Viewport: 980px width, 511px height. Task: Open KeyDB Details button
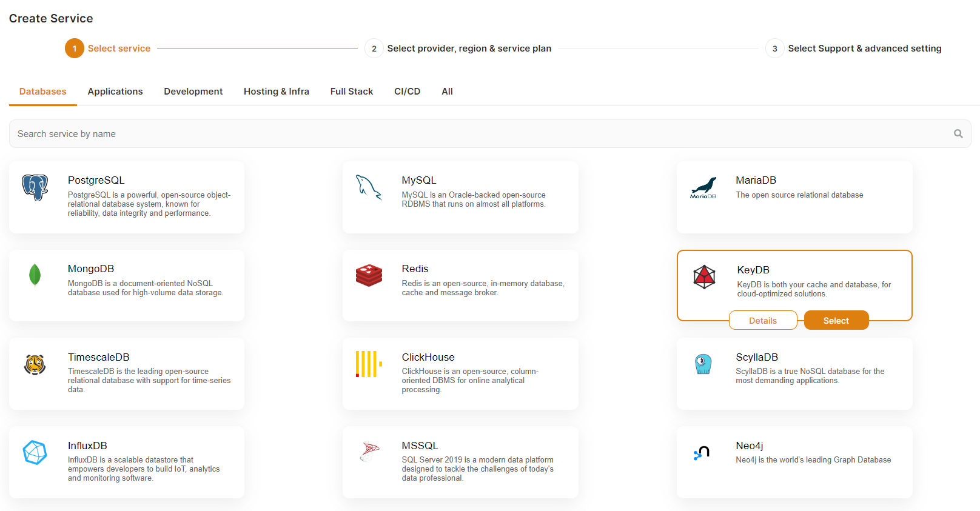(762, 321)
